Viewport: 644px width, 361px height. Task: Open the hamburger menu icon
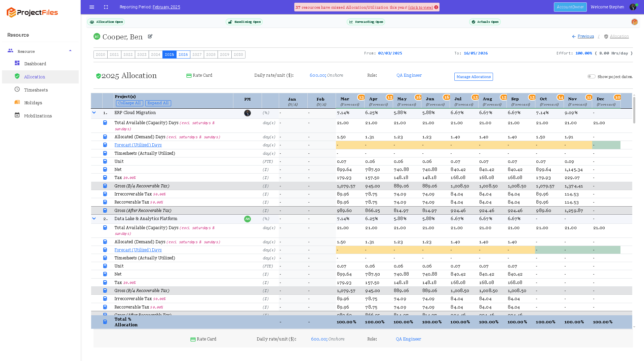[x=92, y=7]
